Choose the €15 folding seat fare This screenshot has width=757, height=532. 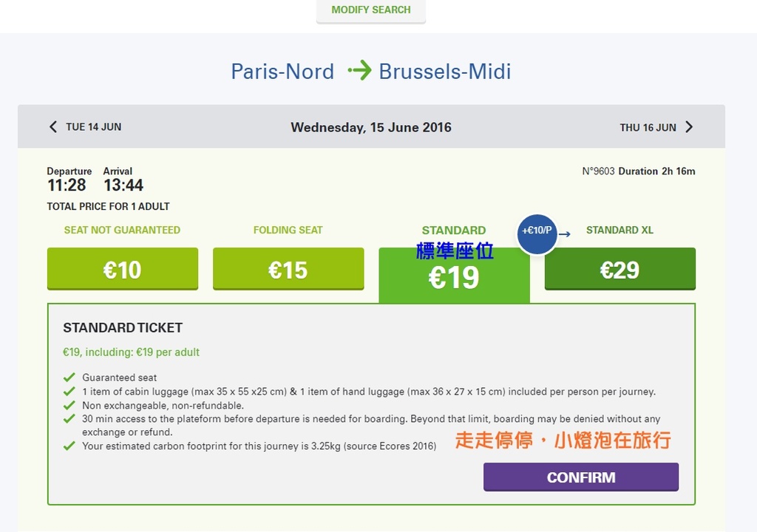pyautogui.click(x=288, y=269)
